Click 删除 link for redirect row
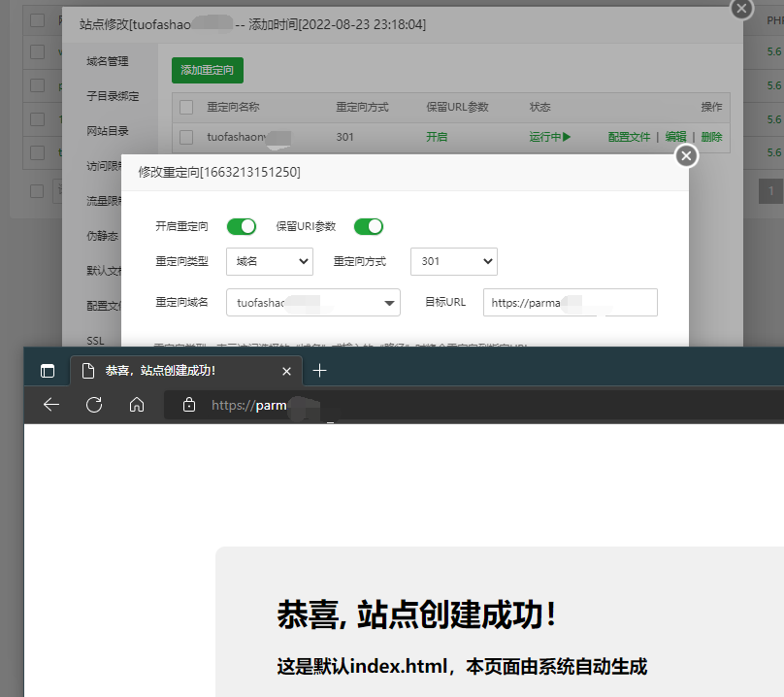This screenshot has height=697, width=784. (711, 137)
